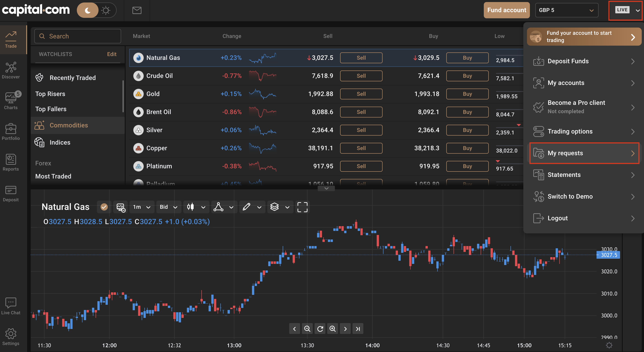This screenshot has width=644, height=352.
Task: Open the layers dropdown in chart toolbar
Action: point(280,207)
